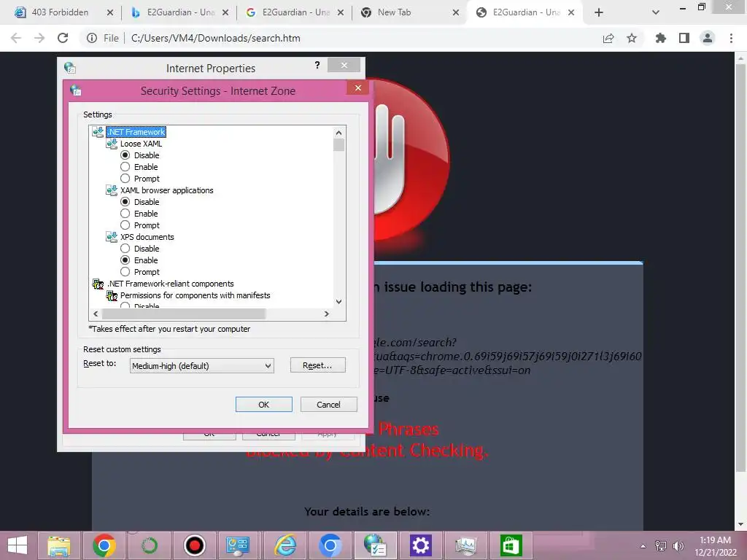
Task: Click the .NET Framework category icon
Action: coord(98,132)
